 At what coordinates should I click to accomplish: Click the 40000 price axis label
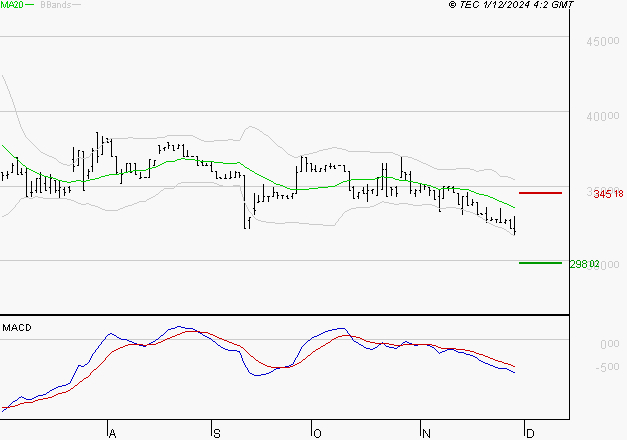[x=603, y=116]
